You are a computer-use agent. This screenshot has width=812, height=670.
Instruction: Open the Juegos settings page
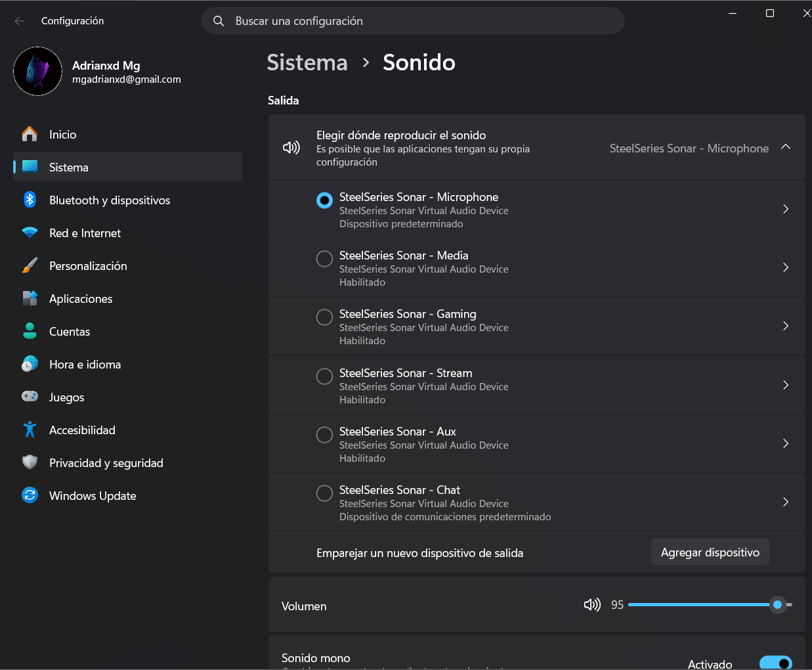[127, 397]
